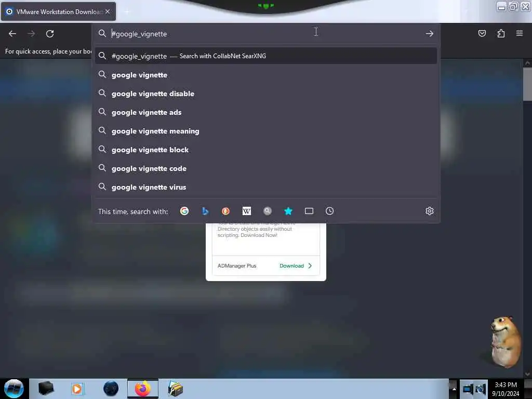Click the Download link in the ad
This screenshot has width=532, height=399.
pyautogui.click(x=291, y=265)
